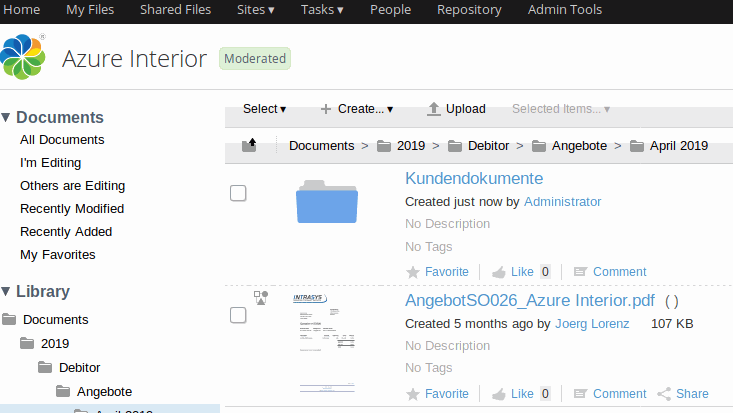Screen dimensions: 733x413
Task: Click the rules indicator icon beside the PDF
Action: pyautogui.click(x=261, y=297)
